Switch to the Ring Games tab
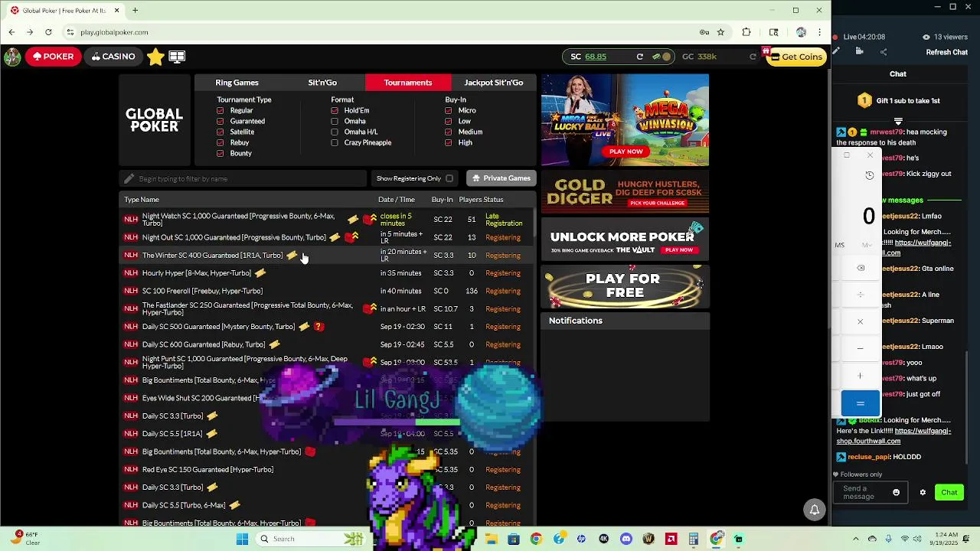 point(237,83)
